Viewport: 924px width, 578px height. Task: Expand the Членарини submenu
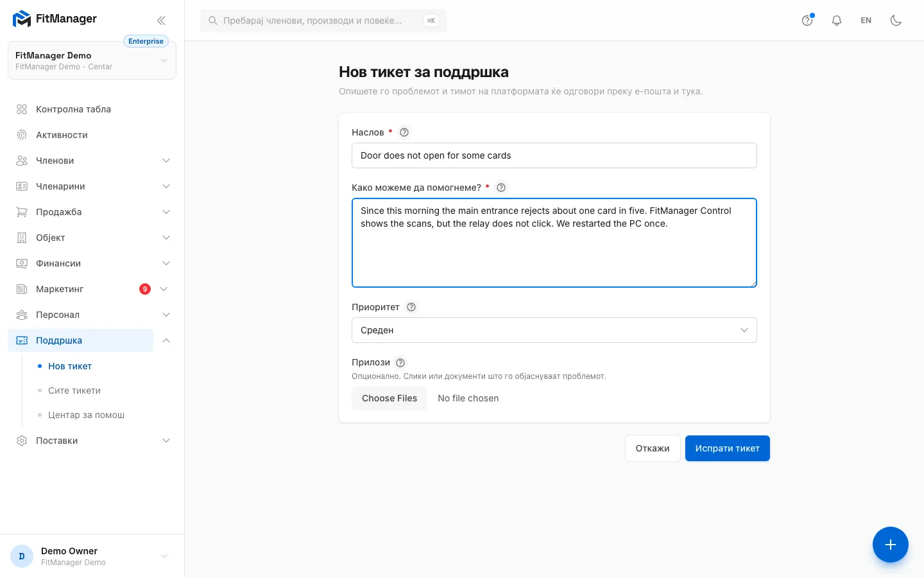coord(166,186)
